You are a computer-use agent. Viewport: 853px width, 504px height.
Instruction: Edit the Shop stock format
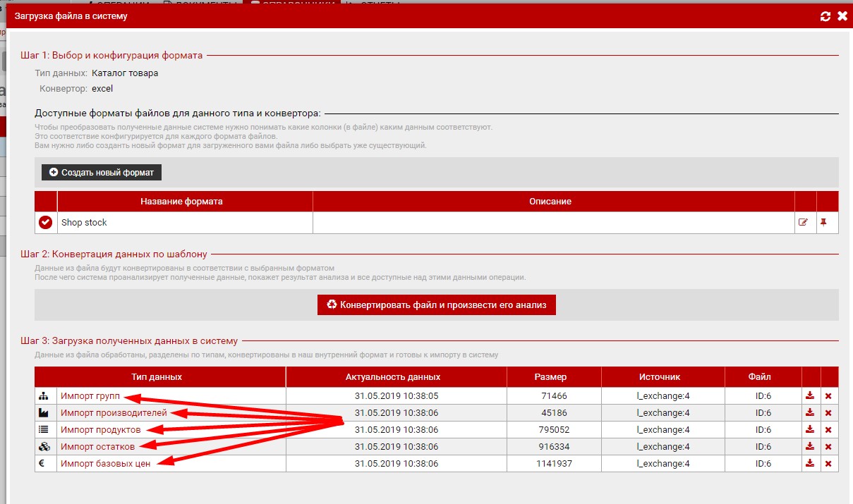(x=803, y=223)
